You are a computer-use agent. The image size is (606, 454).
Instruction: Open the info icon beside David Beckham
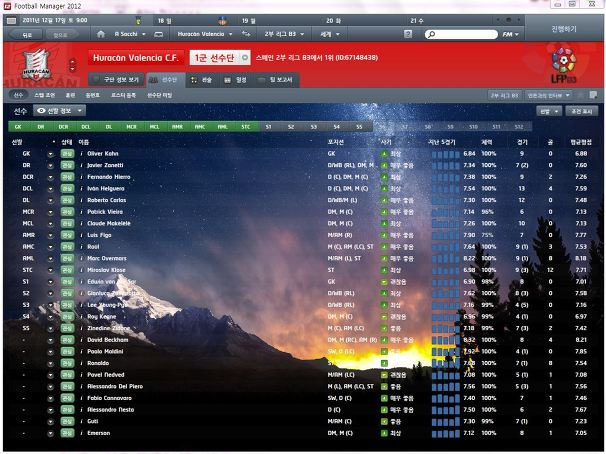pos(82,340)
